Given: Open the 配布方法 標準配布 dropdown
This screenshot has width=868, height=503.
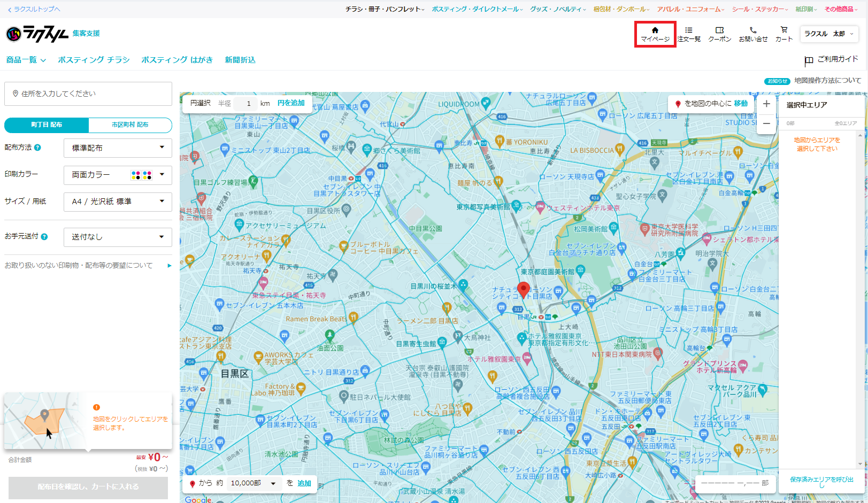Looking at the screenshot, I should coord(118,148).
